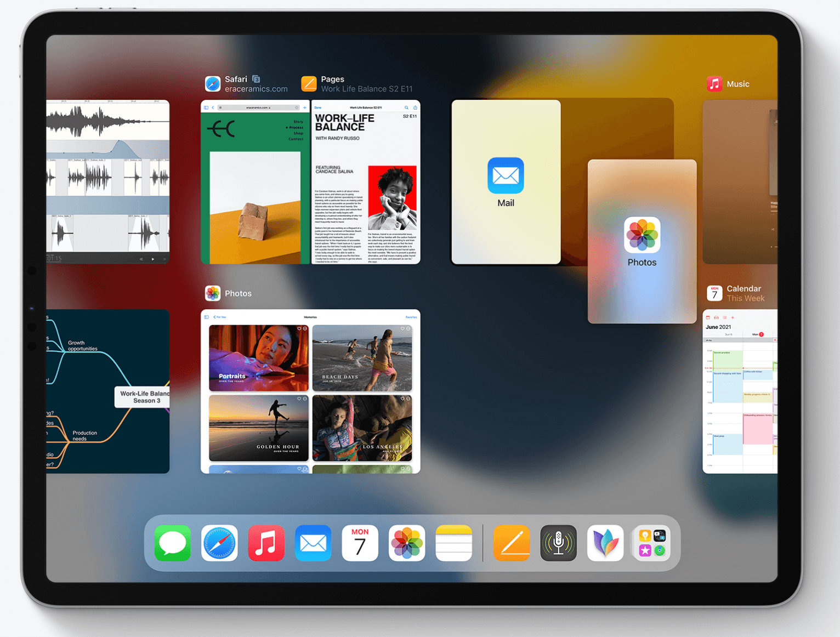Open Mail from the dock

pos(313,543)
